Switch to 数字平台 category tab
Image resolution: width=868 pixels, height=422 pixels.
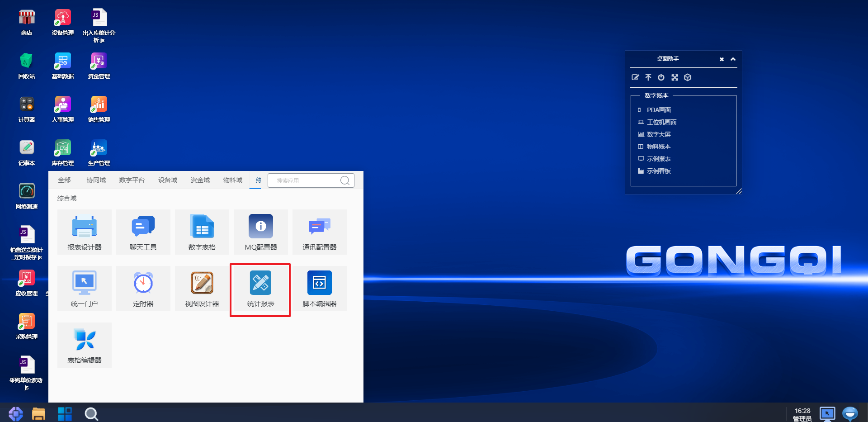point(132,180)
